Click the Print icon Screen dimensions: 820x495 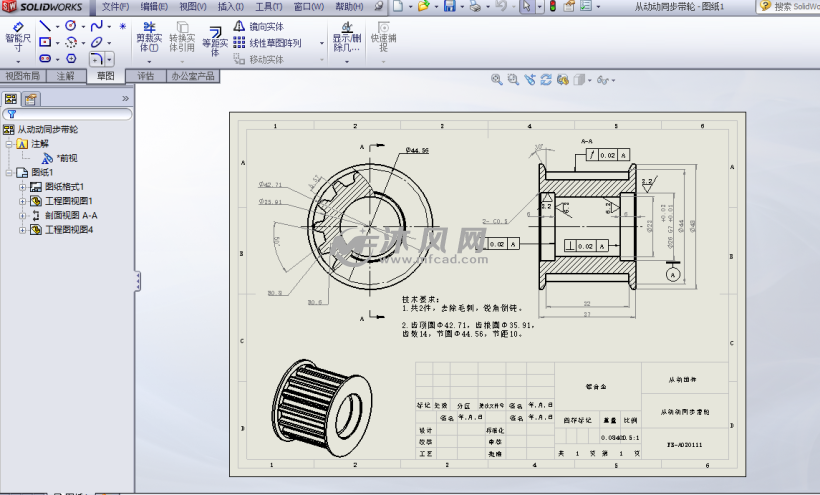[475, 6]
